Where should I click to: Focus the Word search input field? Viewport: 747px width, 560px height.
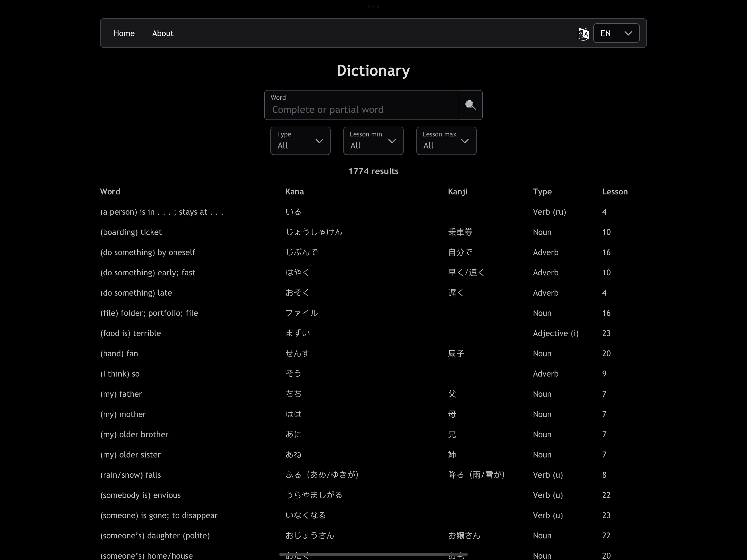point(361,109)
